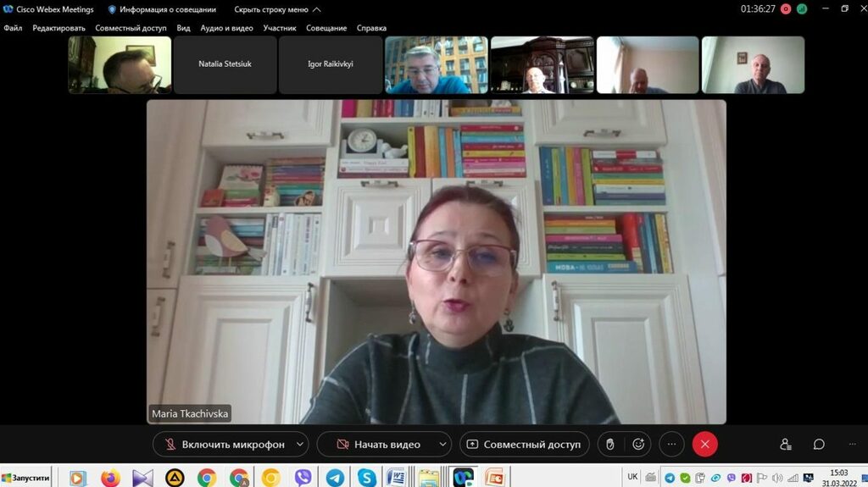
Task: Click Совместный доступ share button
Action: (x=524, y=444)
